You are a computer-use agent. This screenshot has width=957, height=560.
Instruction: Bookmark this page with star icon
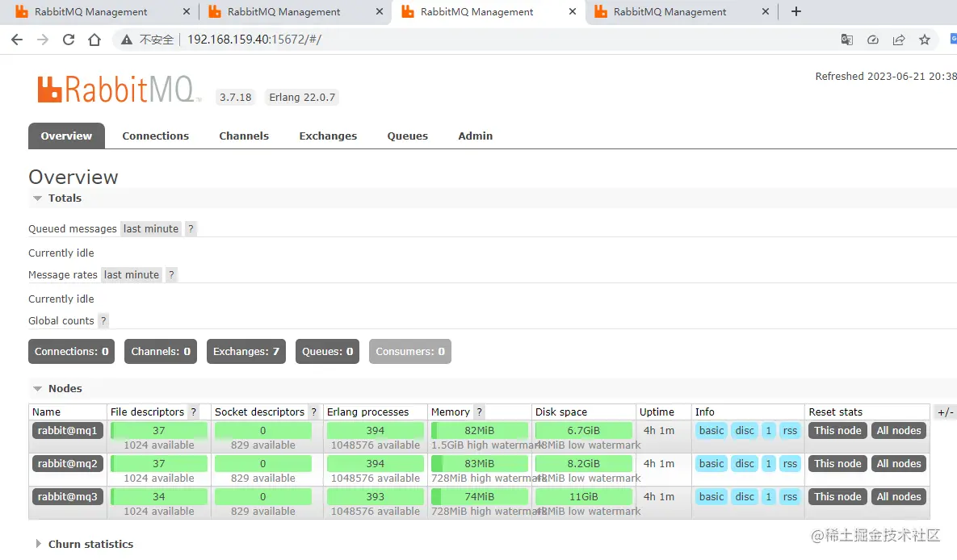925,40
